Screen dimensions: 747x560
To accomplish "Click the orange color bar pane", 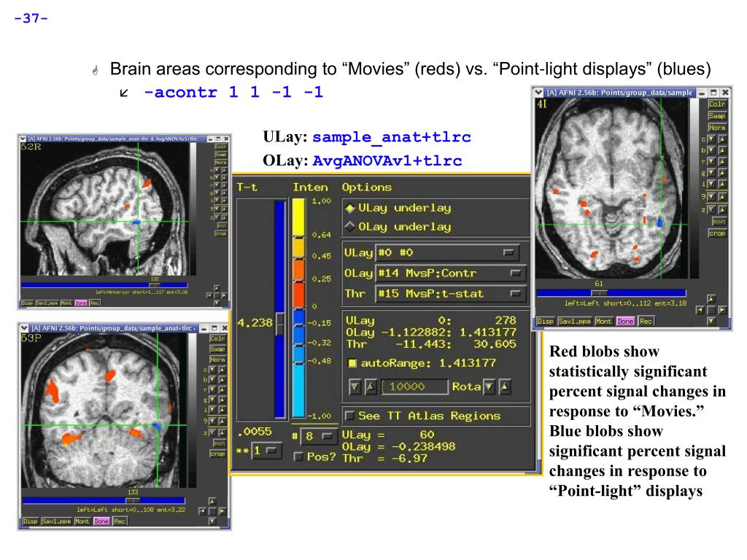I will coord(298,270).
